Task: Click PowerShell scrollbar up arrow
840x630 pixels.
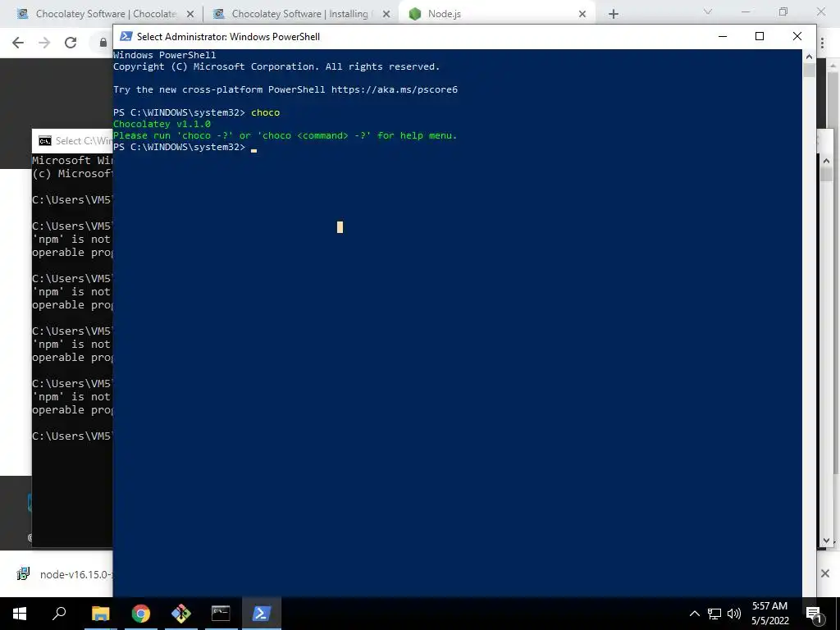Action: tap(809, 57)
